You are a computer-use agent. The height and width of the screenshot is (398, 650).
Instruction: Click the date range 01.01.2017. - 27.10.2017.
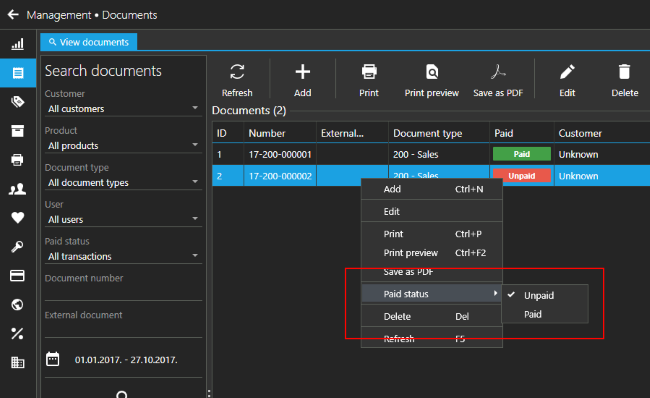[x=126, y=360]
